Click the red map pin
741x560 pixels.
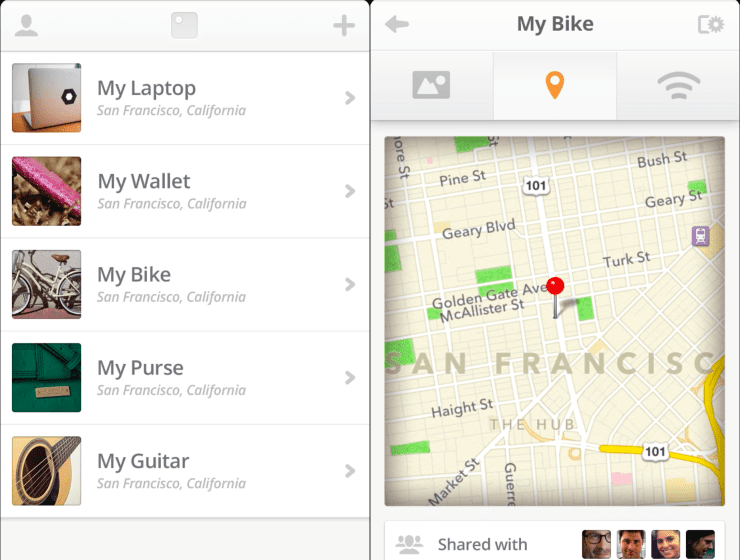click(x=555, y=288)
